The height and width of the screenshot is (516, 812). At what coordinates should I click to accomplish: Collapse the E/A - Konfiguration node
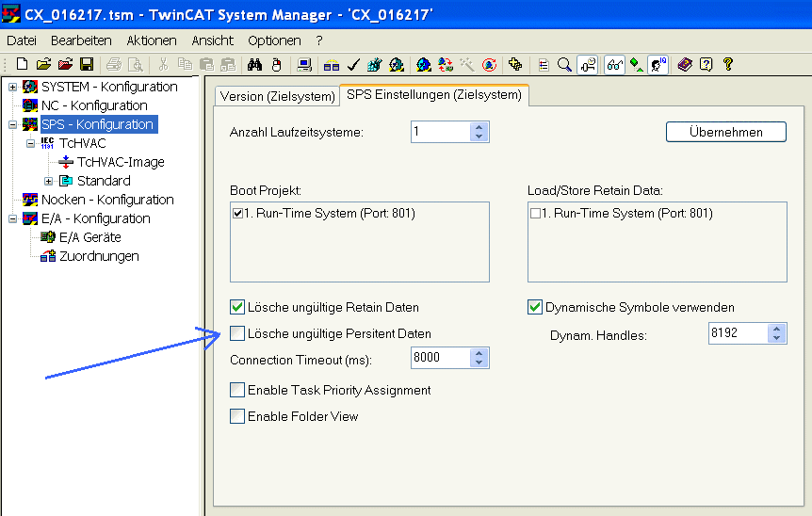click(x=12, y=219)
